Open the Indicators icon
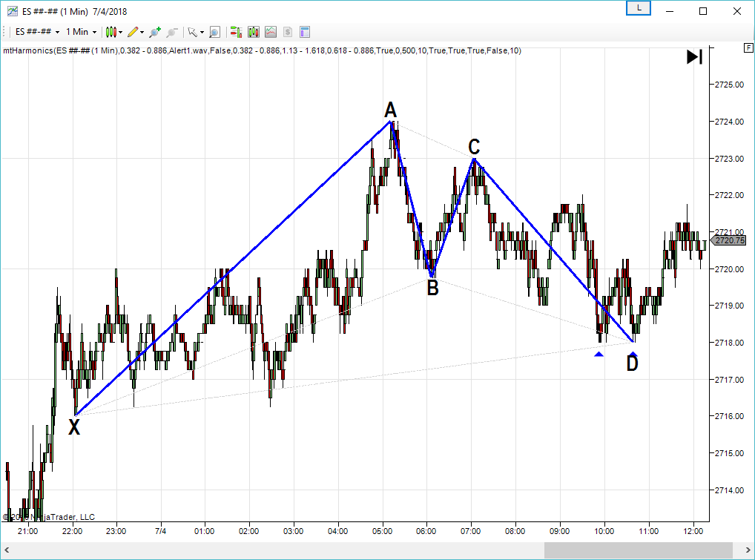The image size is (755, 560). pyautogui.click(x=271, y=32)
